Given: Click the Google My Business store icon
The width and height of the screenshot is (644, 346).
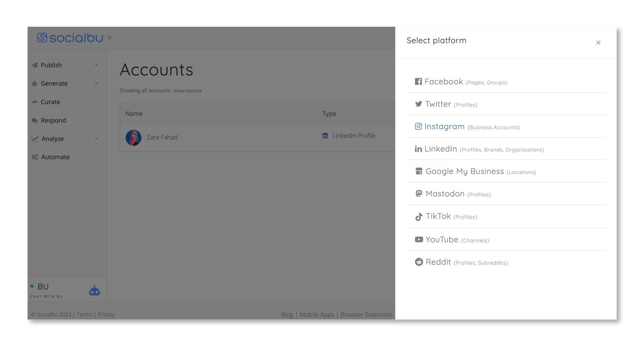Looking at the screenshot, I should click(x=419, y=171).
